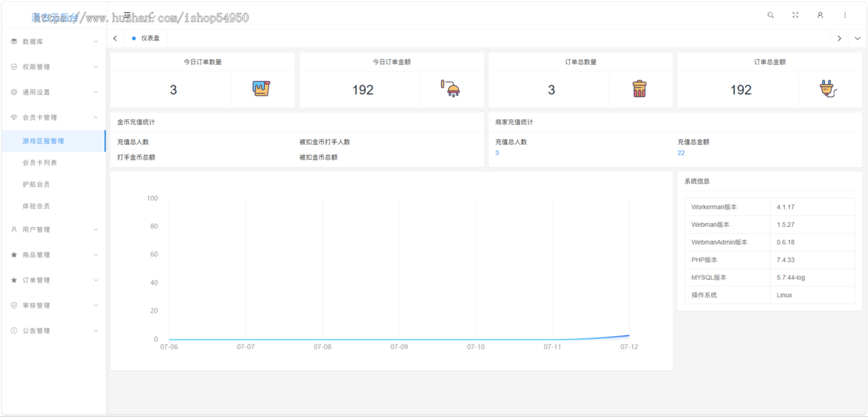Click the 4.1.17 Workerman version value

click(786, 207)
